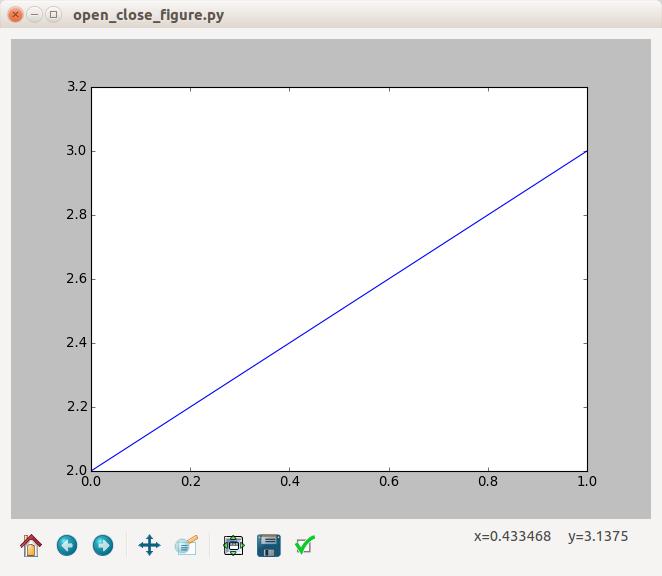Click the 2.2 y-axis tick label
662x576 pixels.
tap(77, 407)
